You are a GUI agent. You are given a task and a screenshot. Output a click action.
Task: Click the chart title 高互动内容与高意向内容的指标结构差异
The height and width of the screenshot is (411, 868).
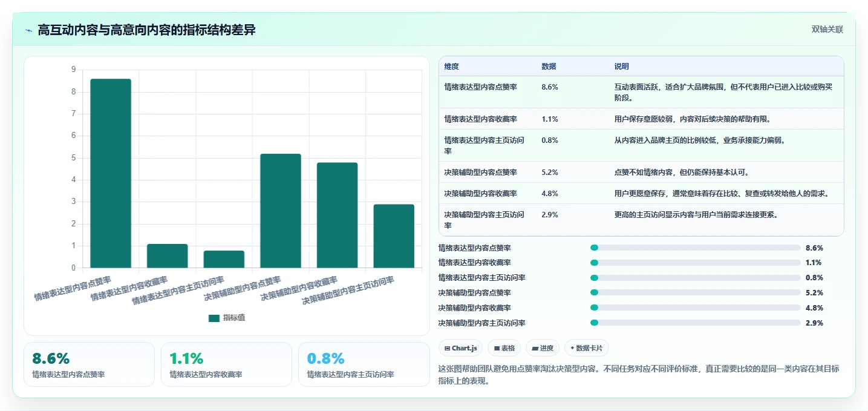(146, 30)
